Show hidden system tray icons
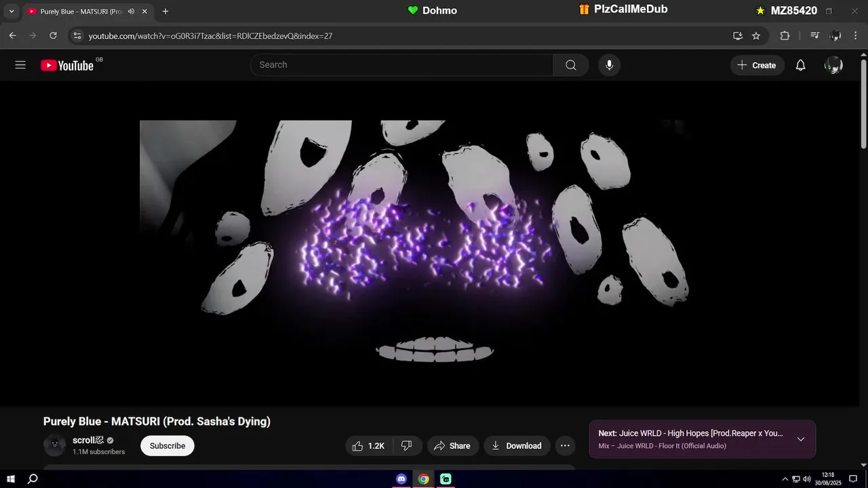The height and width of the screenshot is (488, 868). click(785, 479)
